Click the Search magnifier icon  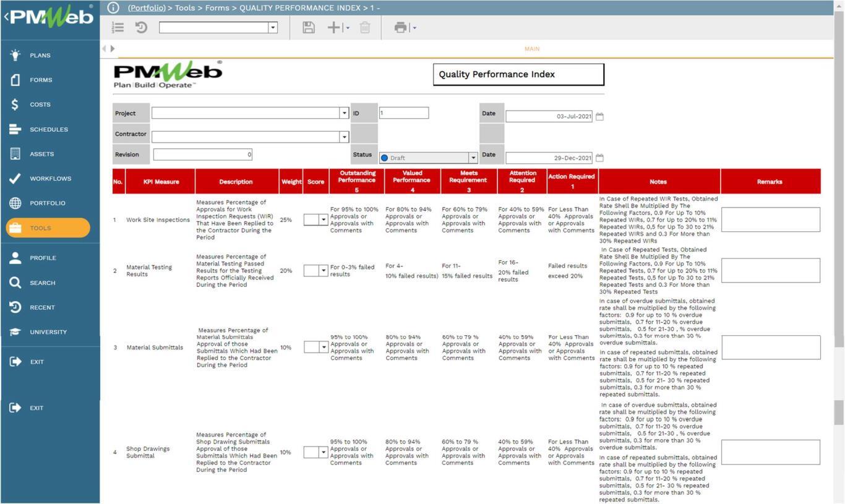pos(15,283)
